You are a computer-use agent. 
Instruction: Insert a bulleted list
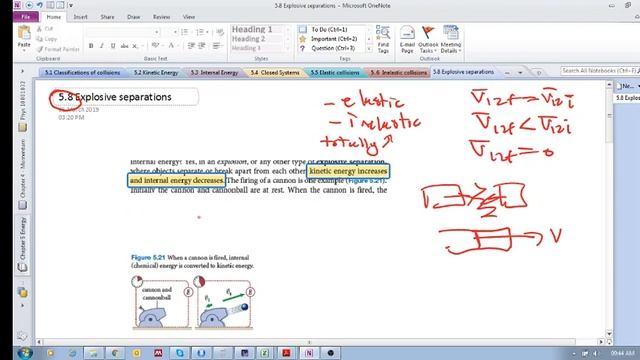[x=184, y=32]
